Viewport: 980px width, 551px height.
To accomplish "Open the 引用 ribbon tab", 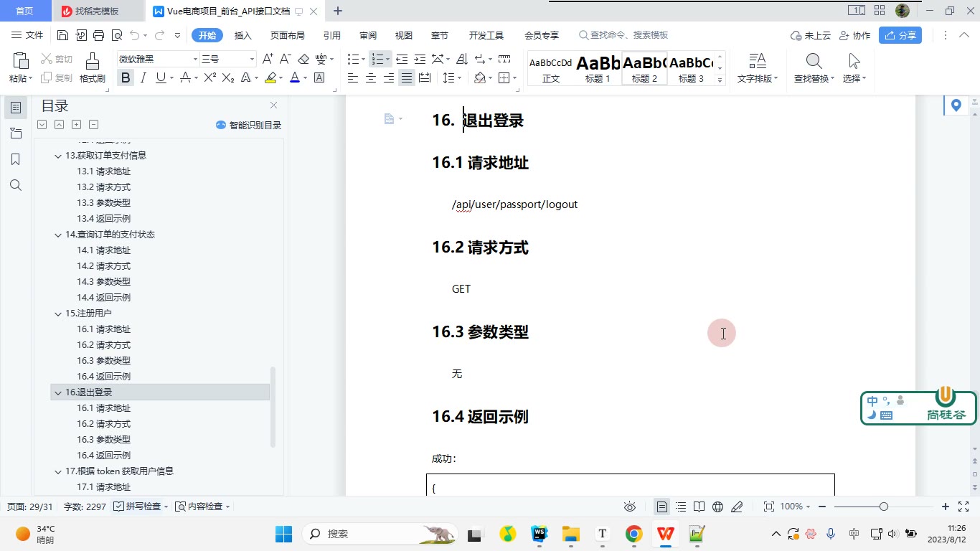I will click(x=332, y=35).
